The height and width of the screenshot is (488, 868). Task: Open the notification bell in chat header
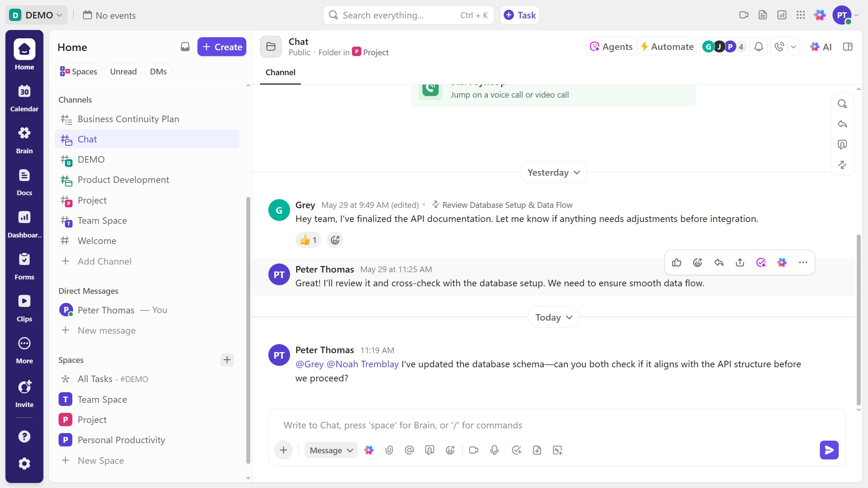point(759,47)
